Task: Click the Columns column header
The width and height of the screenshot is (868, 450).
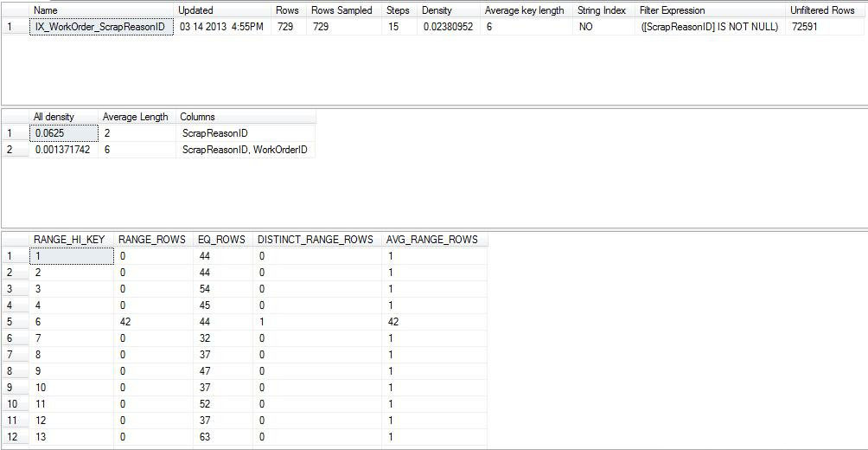Action: point(246,117)
